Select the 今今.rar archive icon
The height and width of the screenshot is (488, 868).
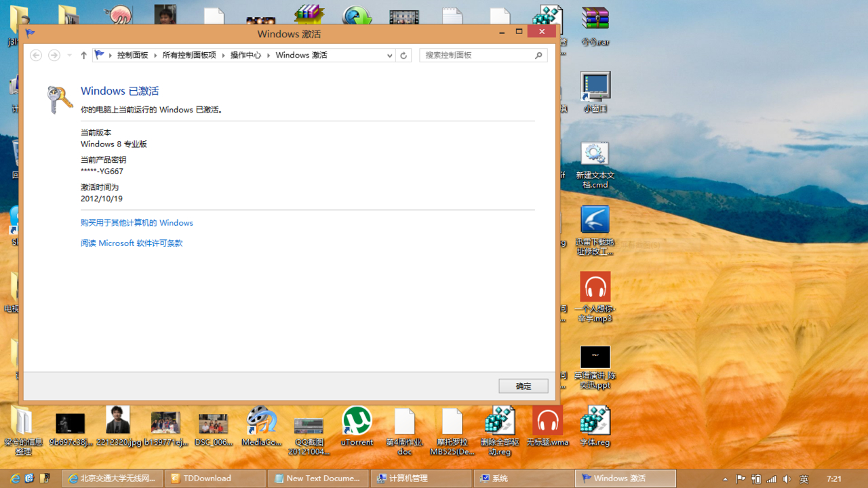pyautogui.click(x=595, y=27)
